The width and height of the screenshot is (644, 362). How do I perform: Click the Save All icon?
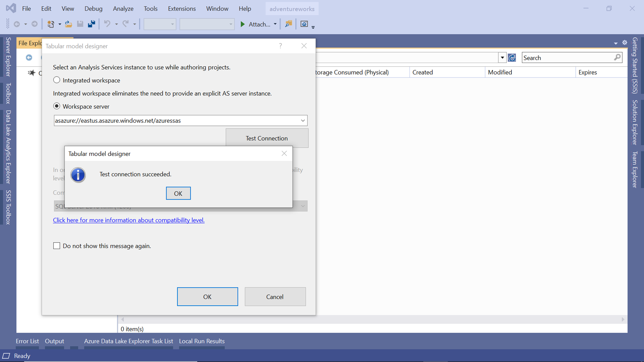click(91, 24)
